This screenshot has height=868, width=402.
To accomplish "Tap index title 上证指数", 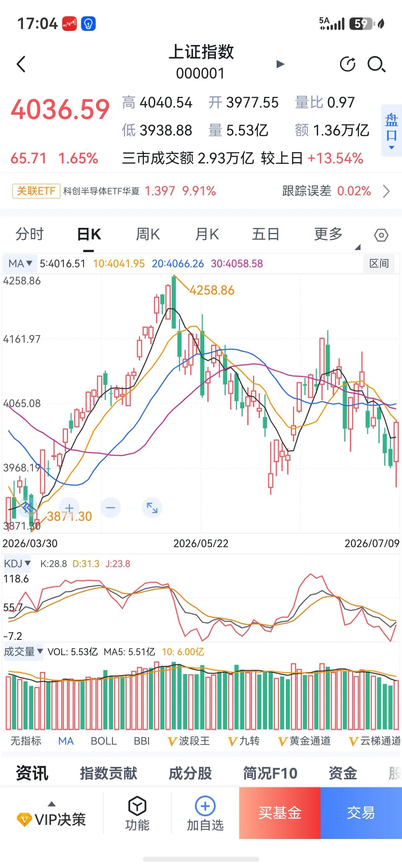I will 201,52.
